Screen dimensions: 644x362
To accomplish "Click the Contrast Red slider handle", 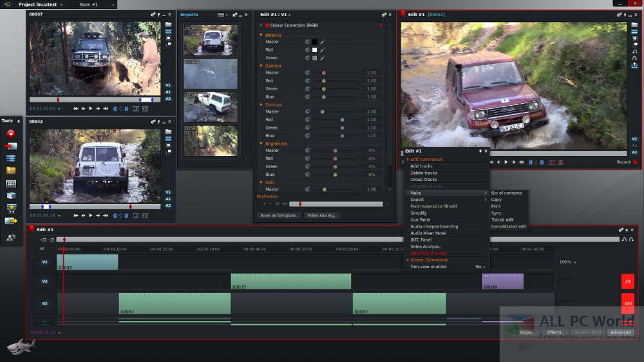I will [x=342, y=120].
